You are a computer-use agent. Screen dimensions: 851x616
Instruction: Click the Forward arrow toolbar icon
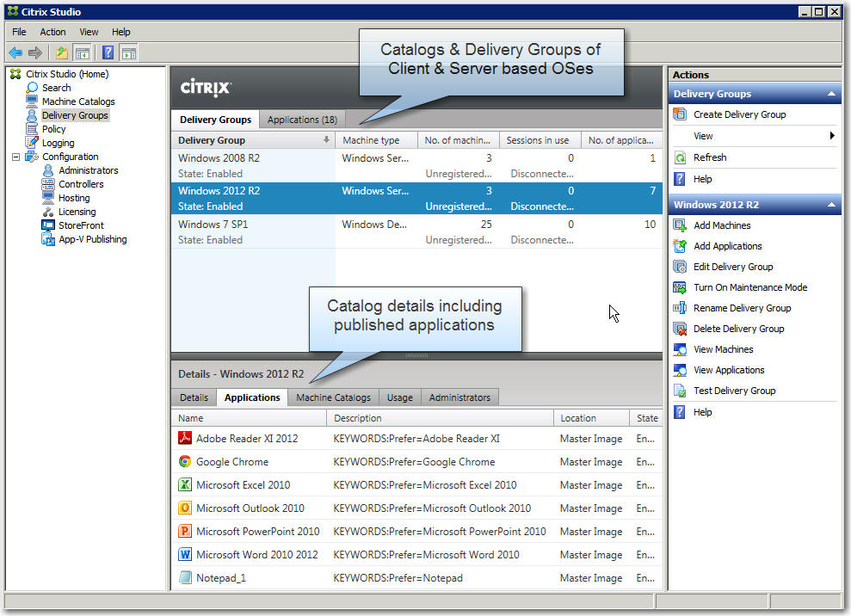(x=35, y=52)
